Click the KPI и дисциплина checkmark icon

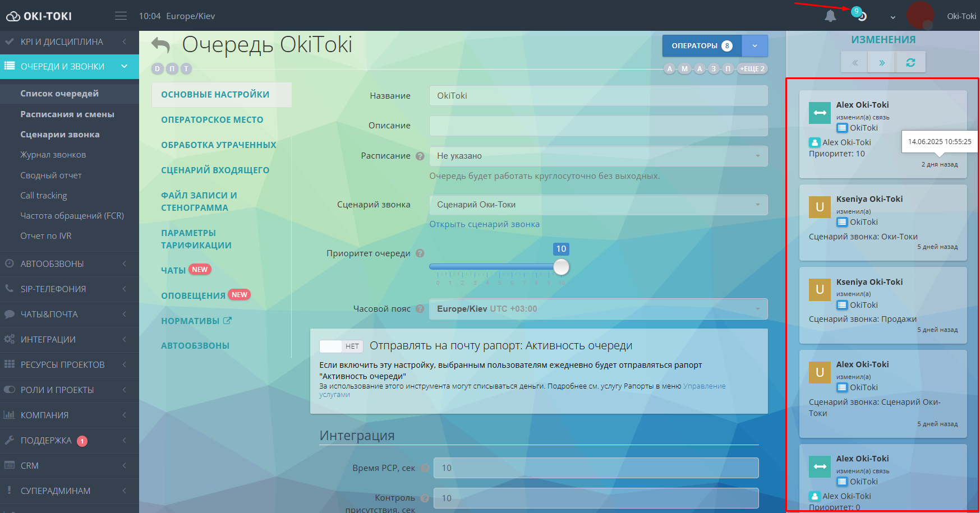(x=9, y=41)
